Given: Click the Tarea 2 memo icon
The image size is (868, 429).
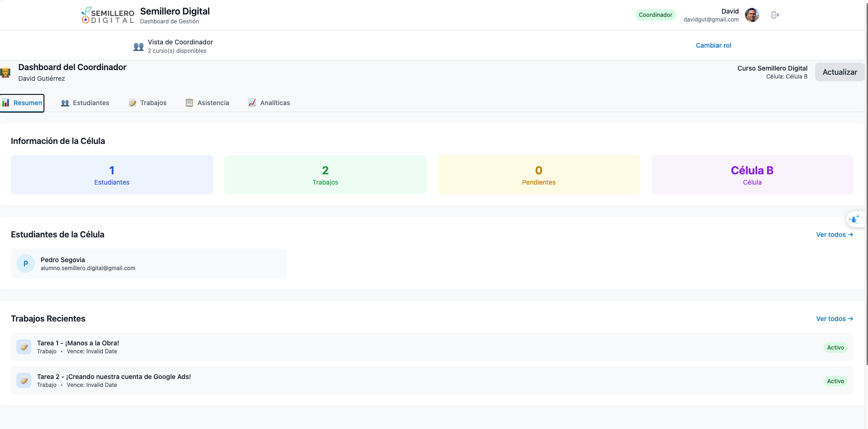Looking at the screenshot, I should coord(24,380).
